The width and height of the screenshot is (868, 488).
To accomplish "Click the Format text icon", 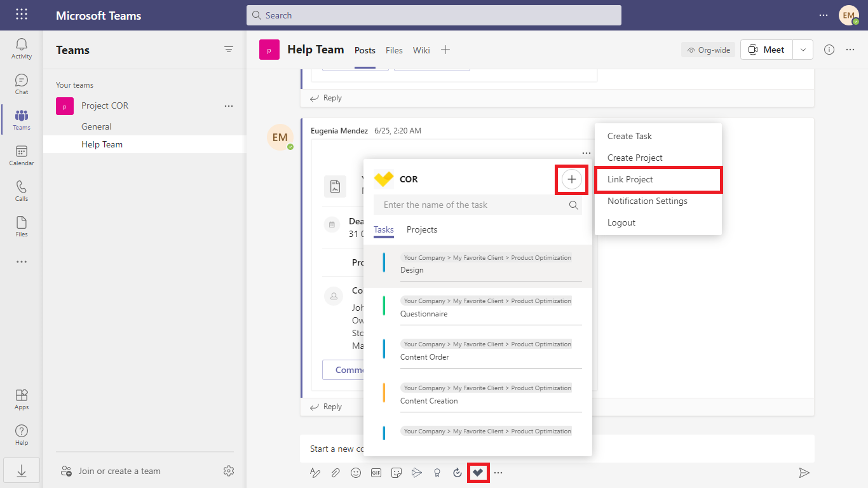I will [315, 473].
